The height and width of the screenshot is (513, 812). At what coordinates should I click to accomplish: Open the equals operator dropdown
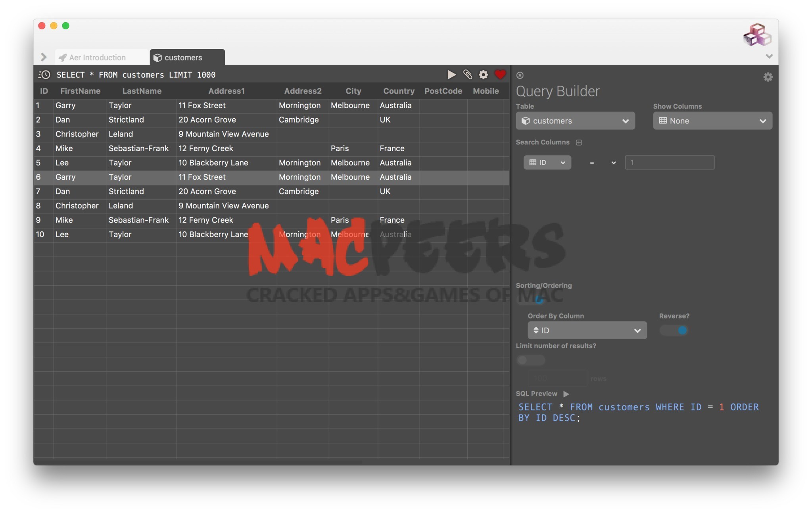602,163
